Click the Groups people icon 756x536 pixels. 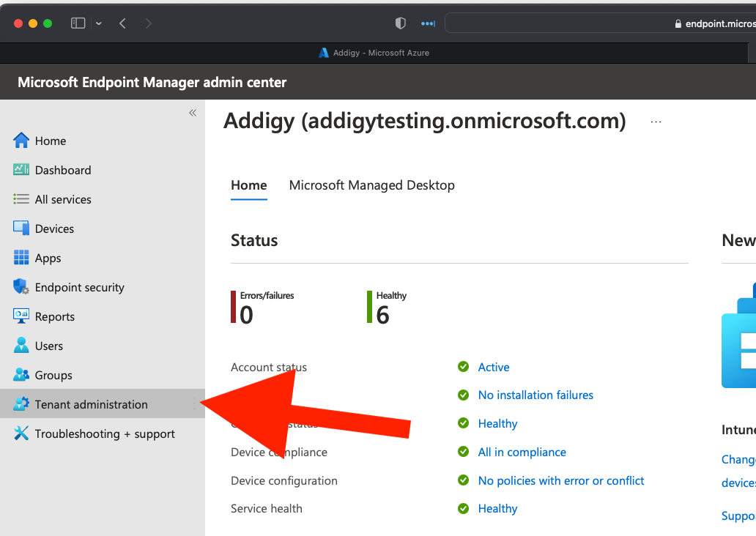point(21,374)
